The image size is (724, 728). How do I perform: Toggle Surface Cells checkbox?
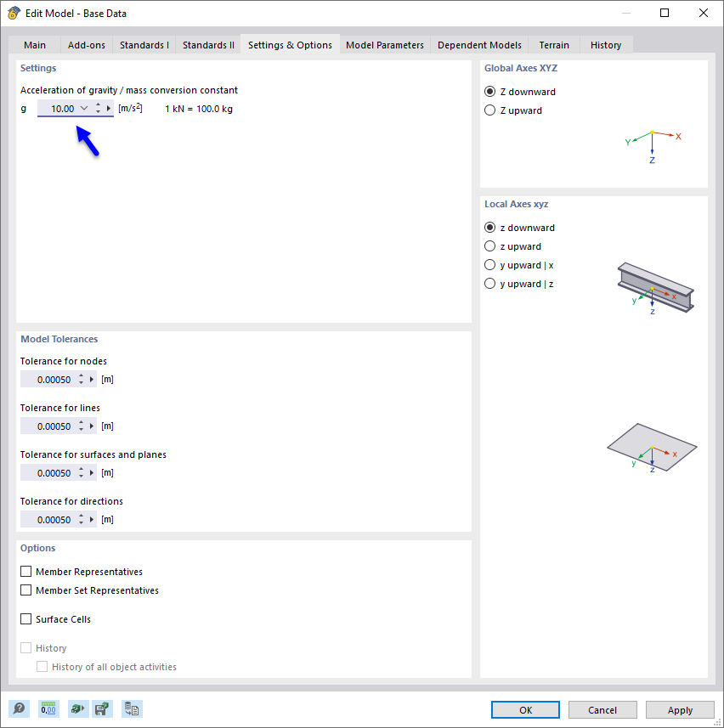(x=26, y=619)
